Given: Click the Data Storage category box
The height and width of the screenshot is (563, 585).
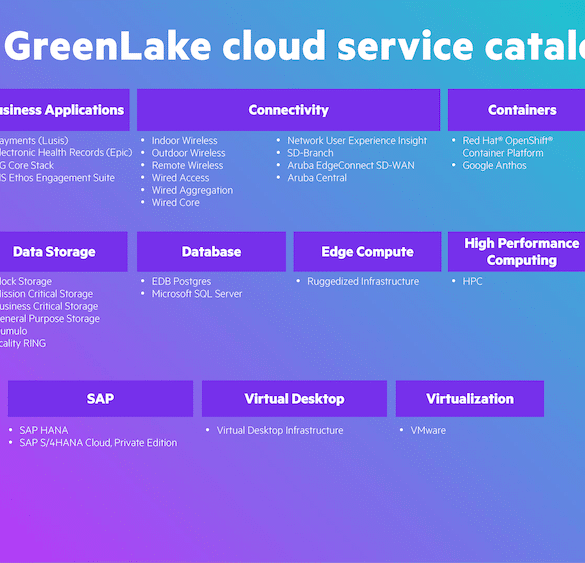Looking at the screenshot, I should pyautogui.click(x=63, y=251).
